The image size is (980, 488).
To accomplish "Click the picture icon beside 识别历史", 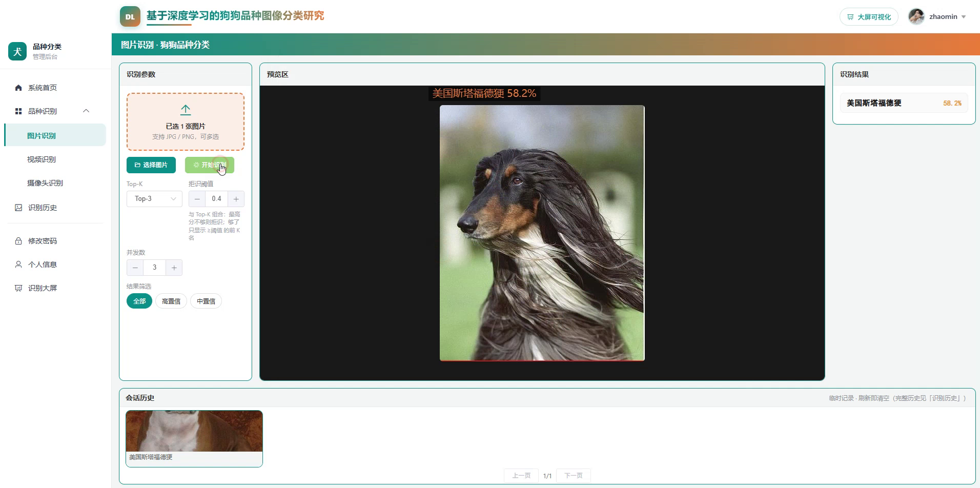I will [x=18, y=208].
